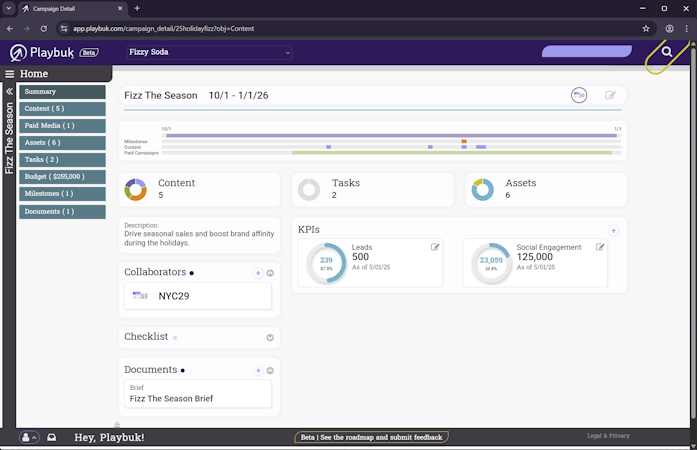Image resolution: width=697 pixels, height=450 pixels.
Task: Open Milestones (1) in sidebar
Action: click(x=62, y=194)
